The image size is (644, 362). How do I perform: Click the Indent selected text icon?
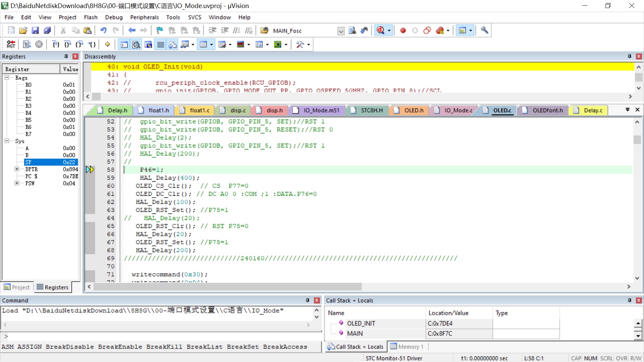[x=212, y=31]
